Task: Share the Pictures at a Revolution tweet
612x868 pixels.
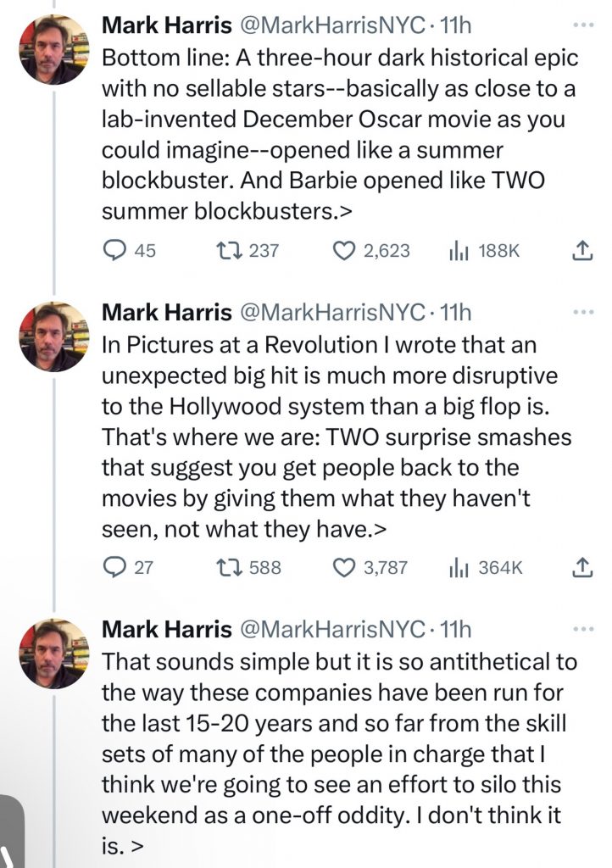Action: [x=581, y=567]
